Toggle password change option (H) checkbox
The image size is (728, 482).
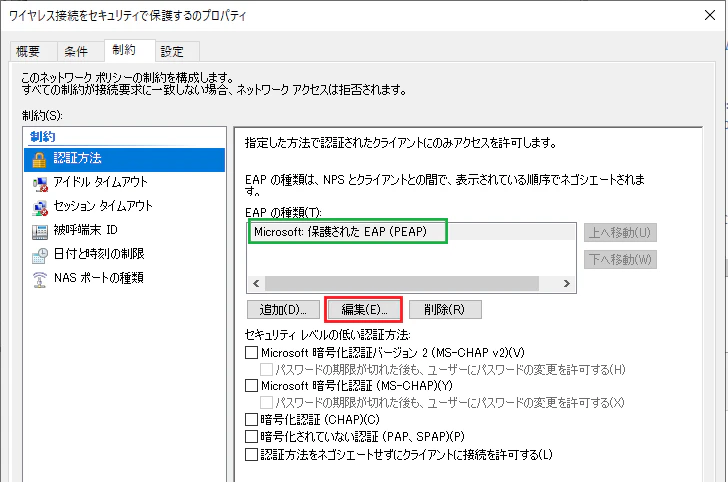click(x=266, y=370)
